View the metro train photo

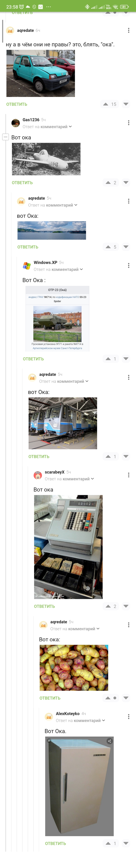(63, 423)
